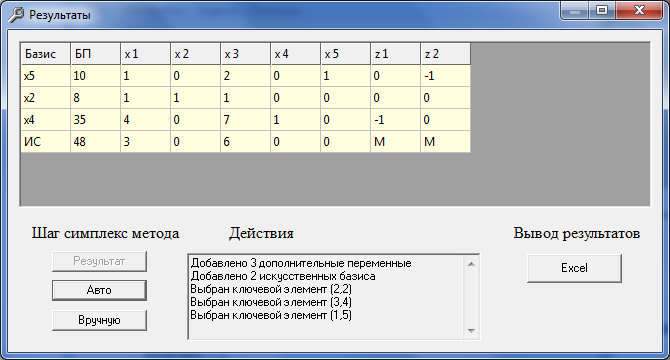
Task: Select the x 3 column header
Action: pos(245,54)
